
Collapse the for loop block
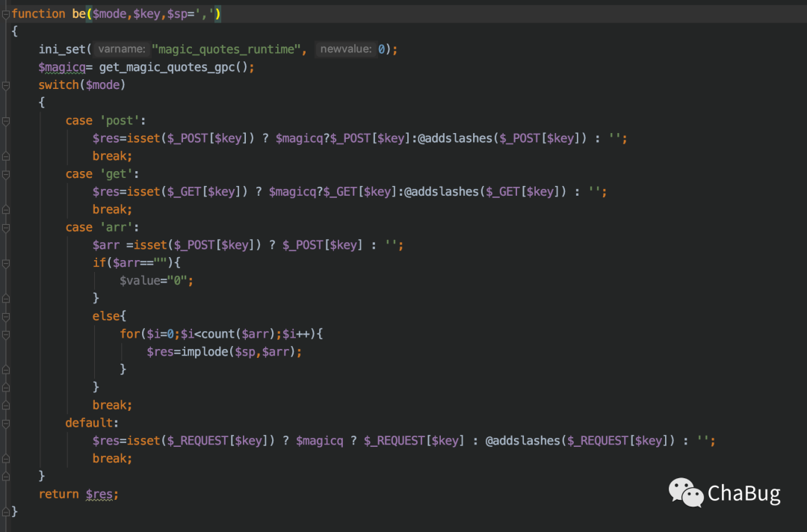(x=6, y=334)
